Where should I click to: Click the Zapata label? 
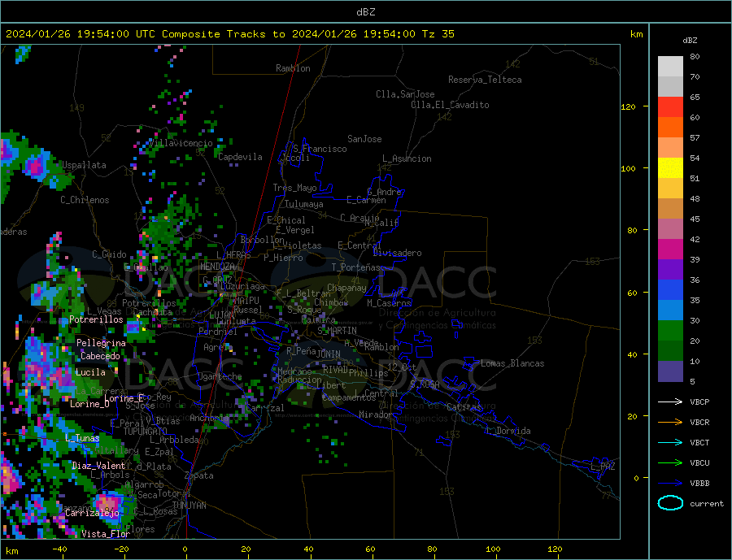(x=199, y=476)
